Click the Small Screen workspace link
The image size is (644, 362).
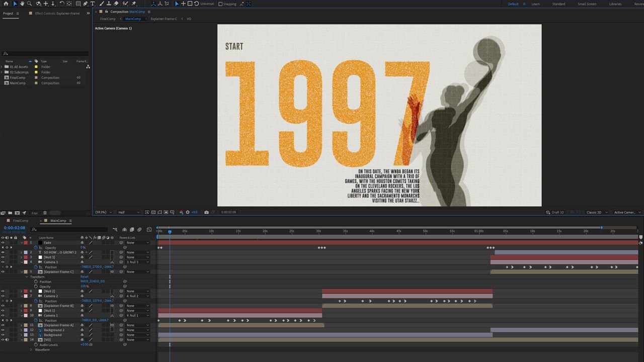[587, 4]
